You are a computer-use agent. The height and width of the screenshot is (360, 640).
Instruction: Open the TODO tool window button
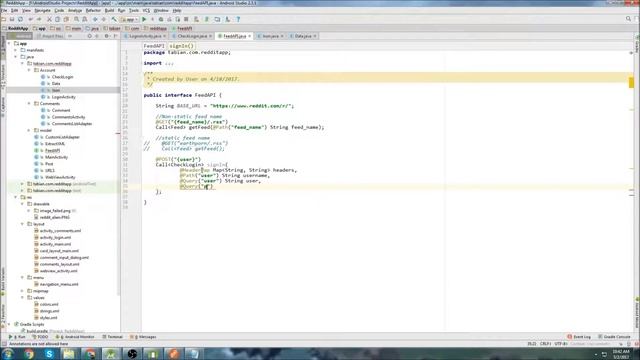point(40,337)
